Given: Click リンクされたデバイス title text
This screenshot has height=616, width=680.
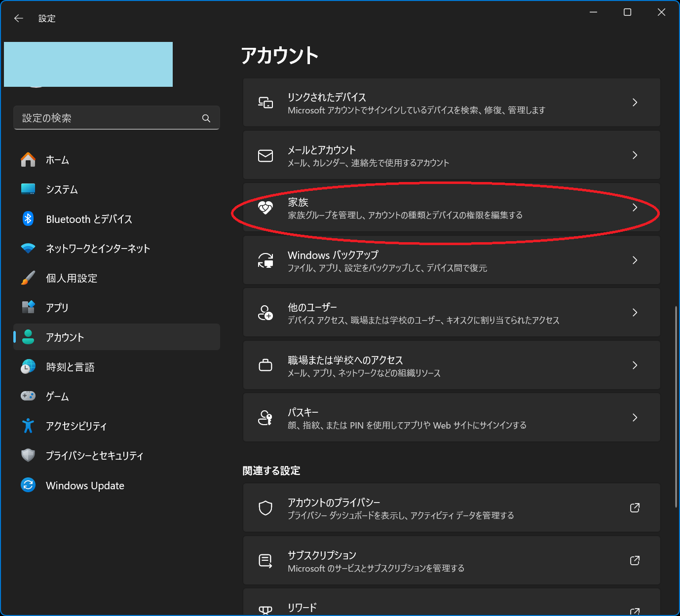Looking at the screenshot, I should [327, 97].
